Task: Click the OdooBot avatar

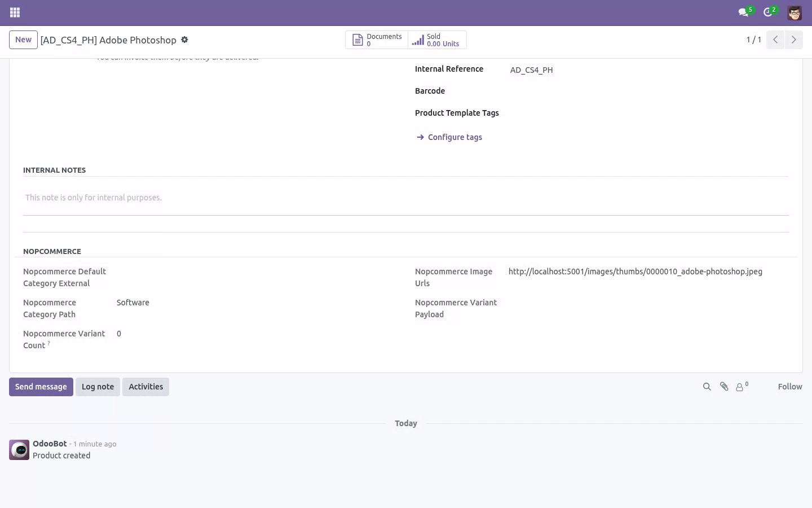Action: point(19,450)
